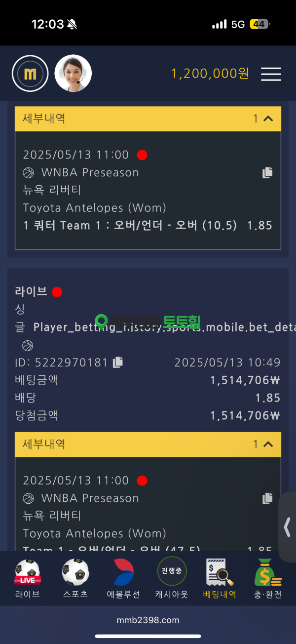
Task: Select the 베팅내역 tab
Action: click(x=220, y=578)
